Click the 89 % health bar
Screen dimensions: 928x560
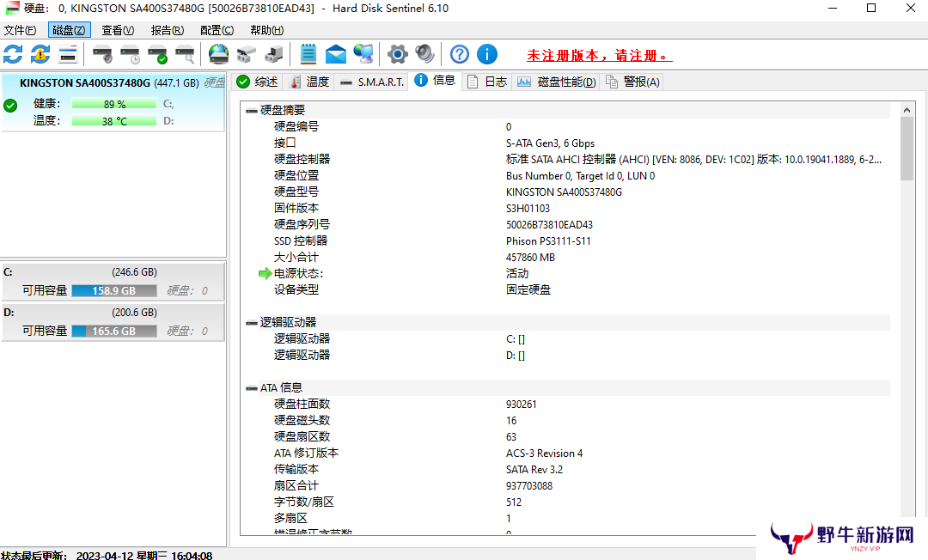(114, 104)
